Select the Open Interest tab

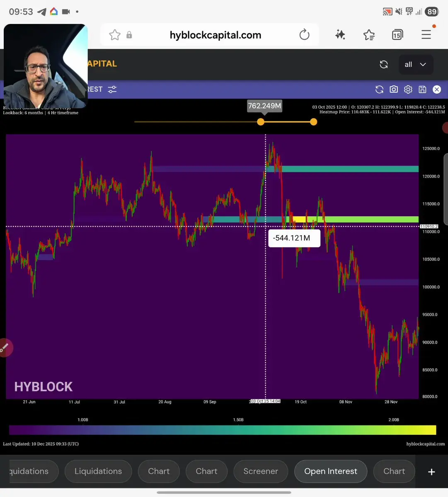click(x=331, y=471)
